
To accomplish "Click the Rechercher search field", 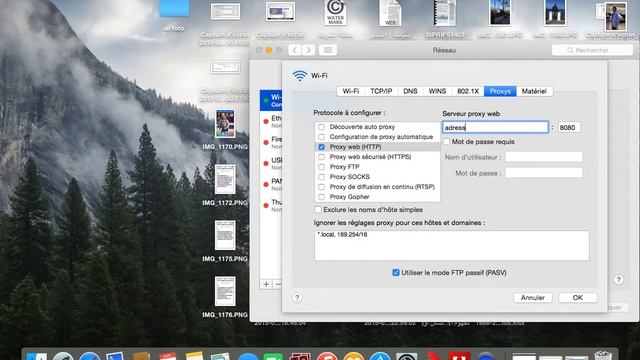I will 592,50.
